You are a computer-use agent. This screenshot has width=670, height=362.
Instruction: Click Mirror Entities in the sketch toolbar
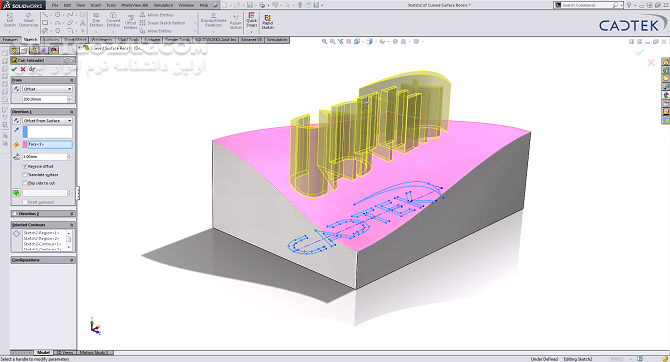156,15
